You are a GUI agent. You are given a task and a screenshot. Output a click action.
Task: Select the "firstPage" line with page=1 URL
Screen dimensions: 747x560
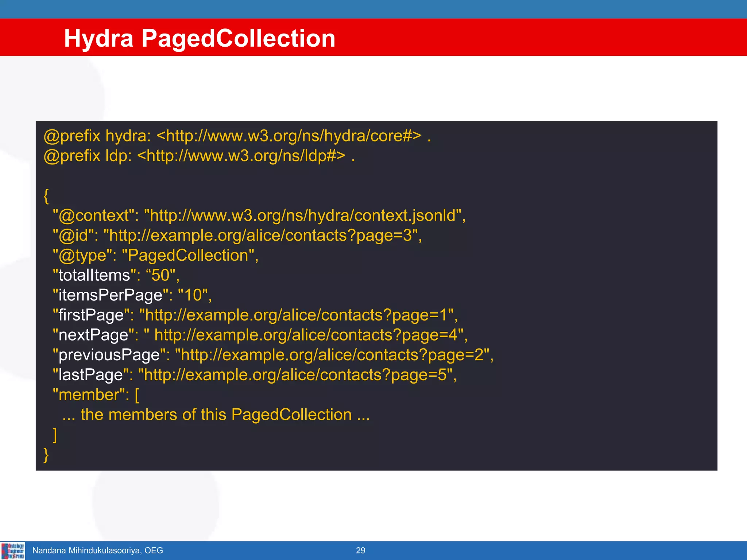pyautogui.click(x=255, y=315)
